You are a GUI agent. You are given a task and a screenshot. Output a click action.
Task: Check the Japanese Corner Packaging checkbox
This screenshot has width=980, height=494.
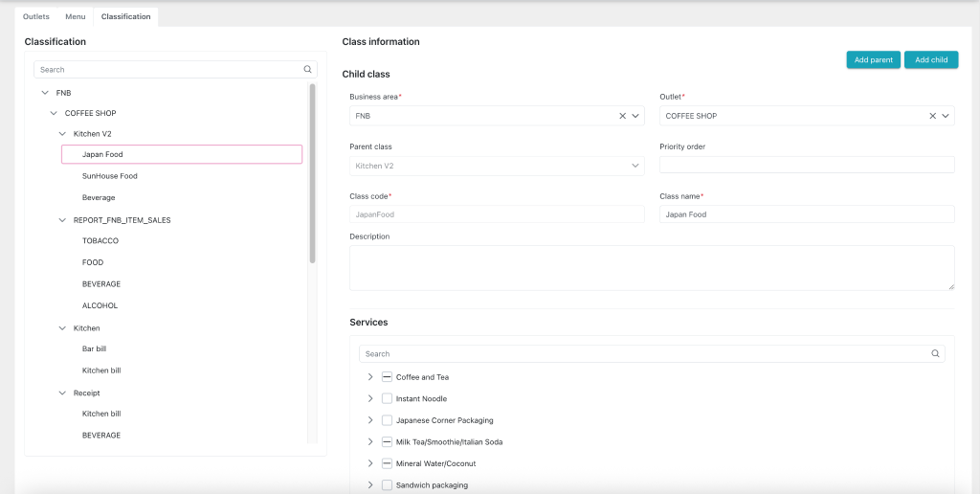pyautogui.click(x=387, y=420)
